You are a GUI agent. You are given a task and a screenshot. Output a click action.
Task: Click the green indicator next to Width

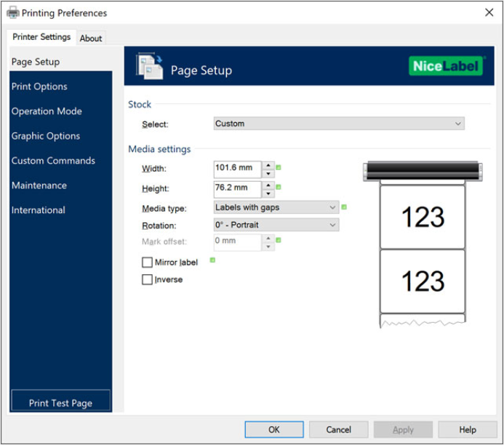pos(279,168)
